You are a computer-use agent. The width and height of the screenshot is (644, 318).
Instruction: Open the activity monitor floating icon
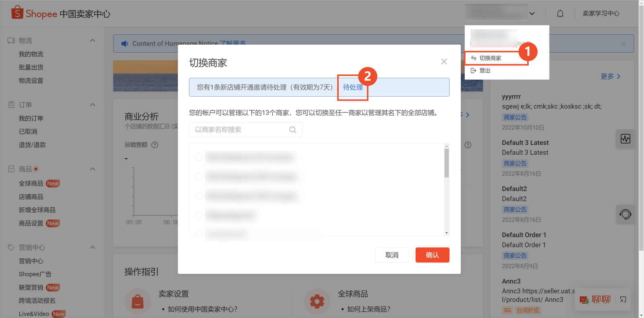tap(626, 139)
